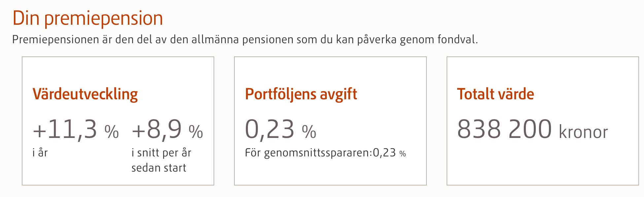
Task: Select the Portföljens avgift card panel
Action: pyautogui.click(x=330, y=121)
